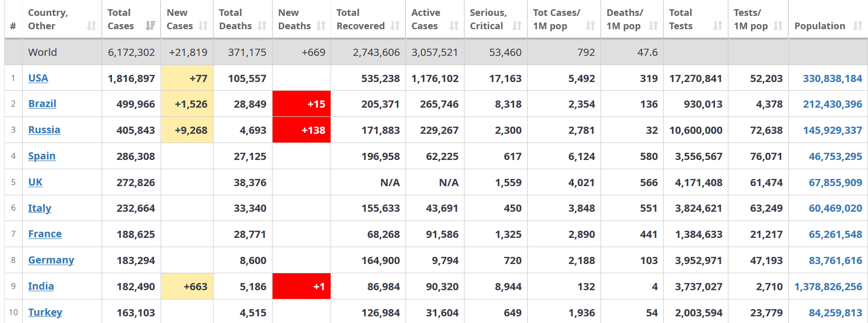
Task: Click the # rank column header
Action: pos(13,26)
